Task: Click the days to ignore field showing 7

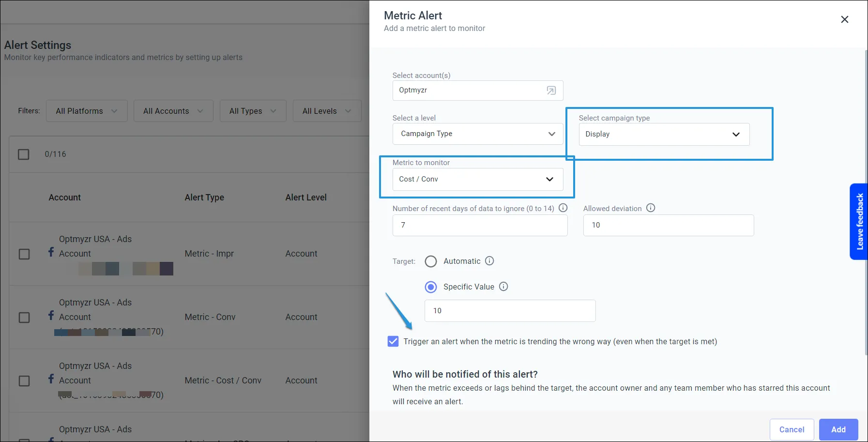Action: point(480,225)
